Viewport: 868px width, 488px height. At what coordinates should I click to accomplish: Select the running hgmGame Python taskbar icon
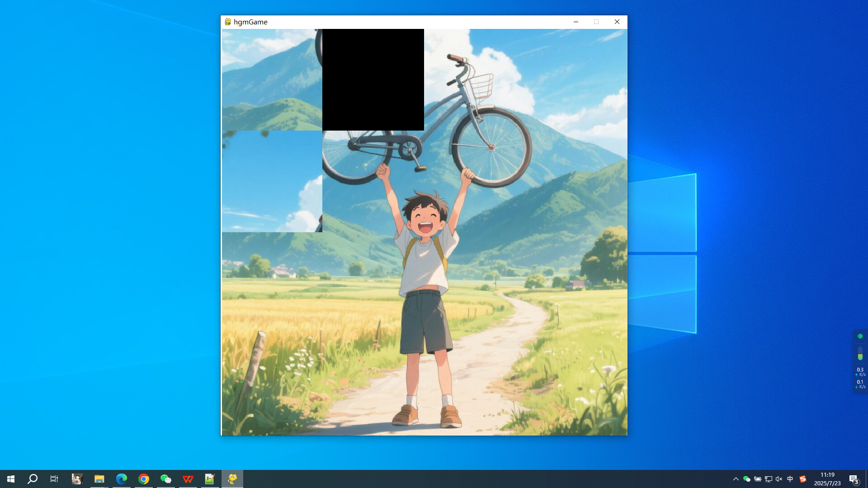[232, 479]
